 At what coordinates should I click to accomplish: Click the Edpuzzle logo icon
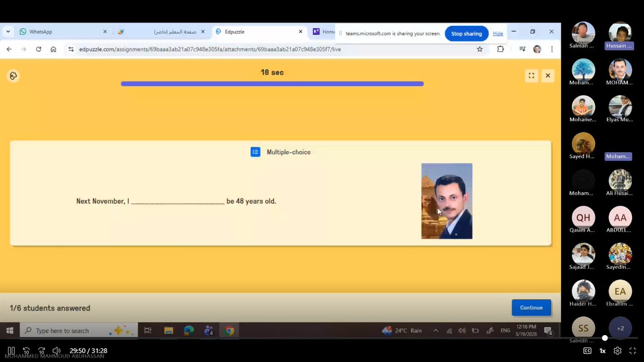coord(13,76)
